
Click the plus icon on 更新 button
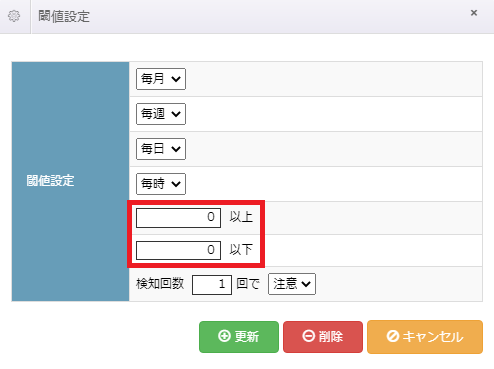(x=224, y=336)
